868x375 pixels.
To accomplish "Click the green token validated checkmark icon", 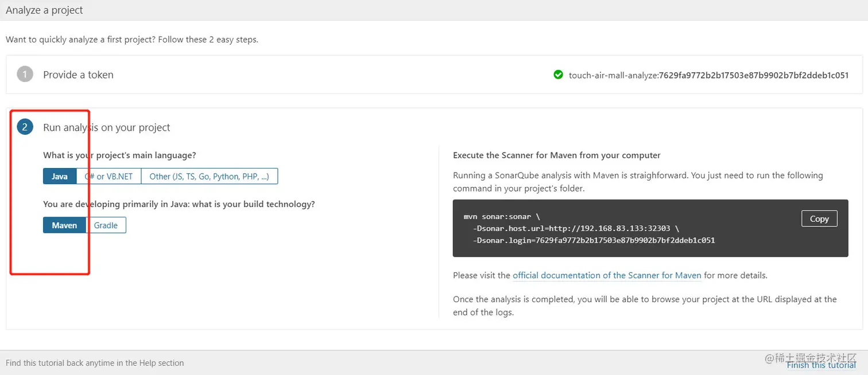I will [558, 75].
